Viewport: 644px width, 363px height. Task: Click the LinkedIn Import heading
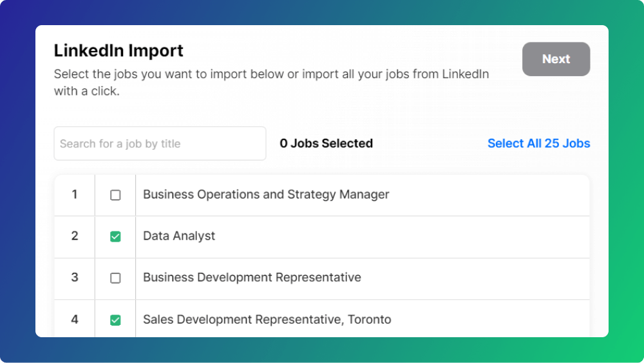coord(118,50)
